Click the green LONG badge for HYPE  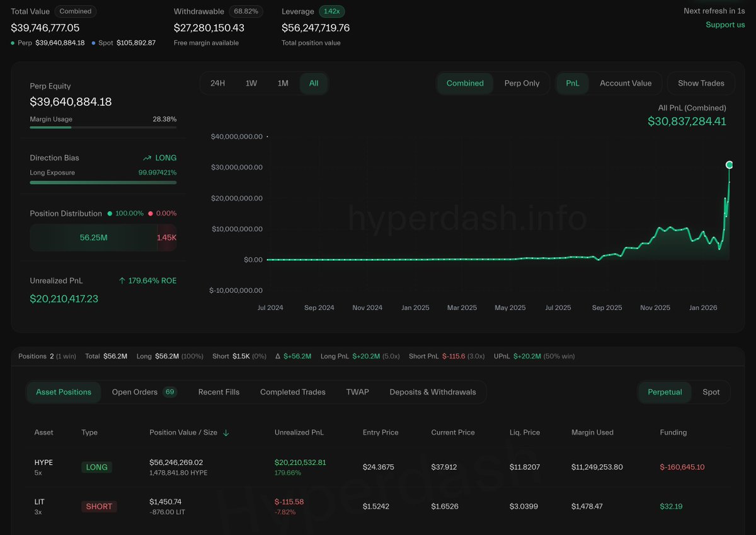96,468
